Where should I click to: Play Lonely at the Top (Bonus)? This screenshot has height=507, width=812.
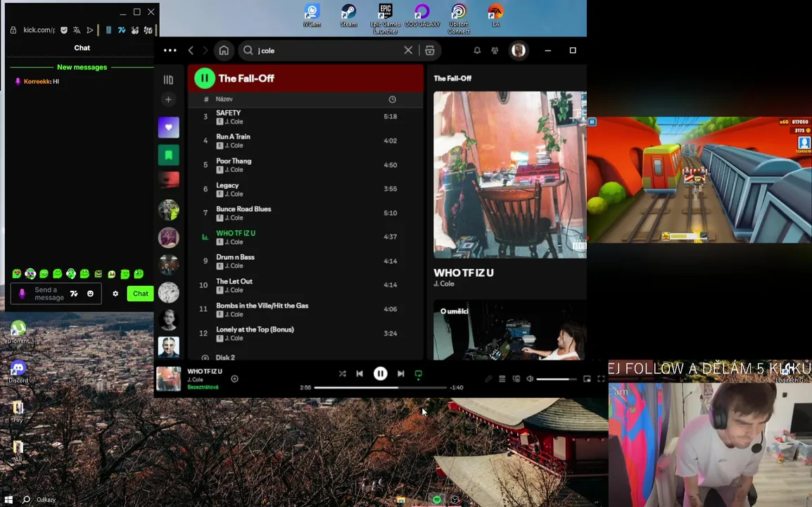[x=305, y=333]
